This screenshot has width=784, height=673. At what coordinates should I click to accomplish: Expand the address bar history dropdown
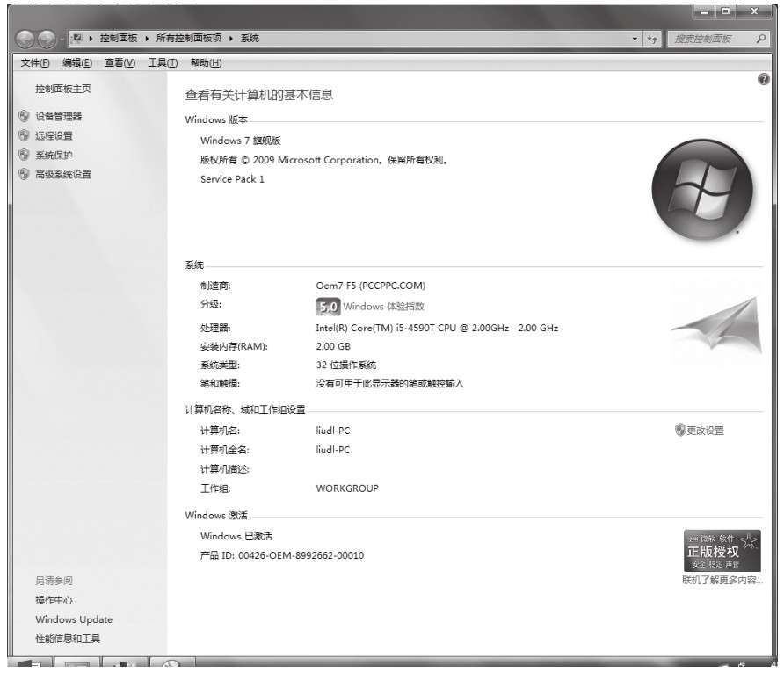pos(635,40)
